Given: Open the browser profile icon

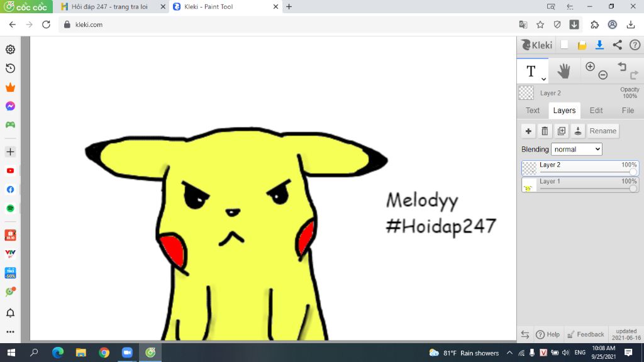Looking at the screenshot, I should tap(613, 25).
